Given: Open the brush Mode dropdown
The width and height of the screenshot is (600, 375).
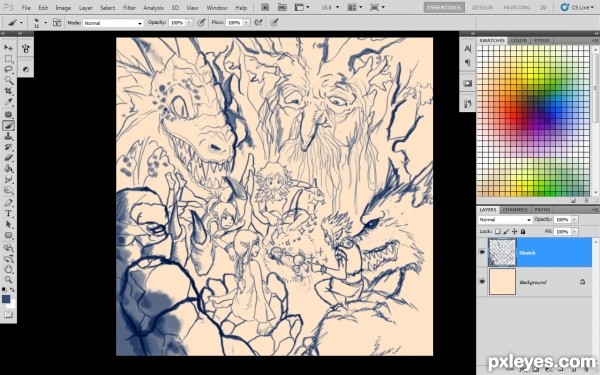Looking at the screenshot, I should coord(113,23).
